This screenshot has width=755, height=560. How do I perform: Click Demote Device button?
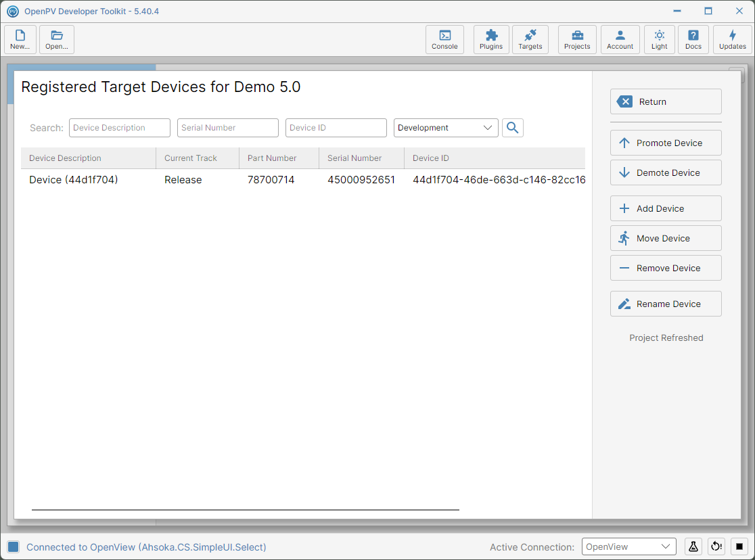[666, 173]
